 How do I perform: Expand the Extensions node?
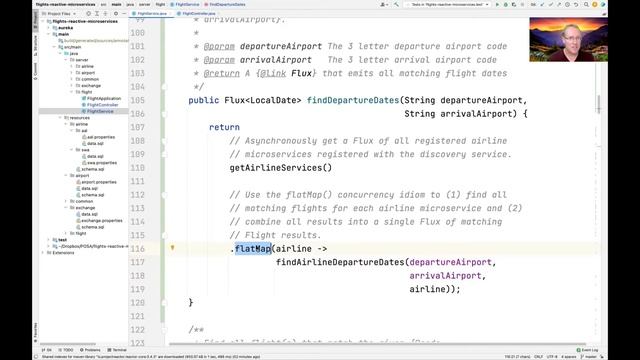43,253
